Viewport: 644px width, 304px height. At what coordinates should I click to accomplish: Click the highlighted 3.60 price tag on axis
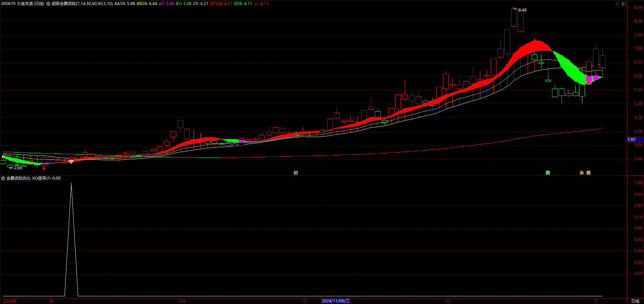tap(635, 139)
